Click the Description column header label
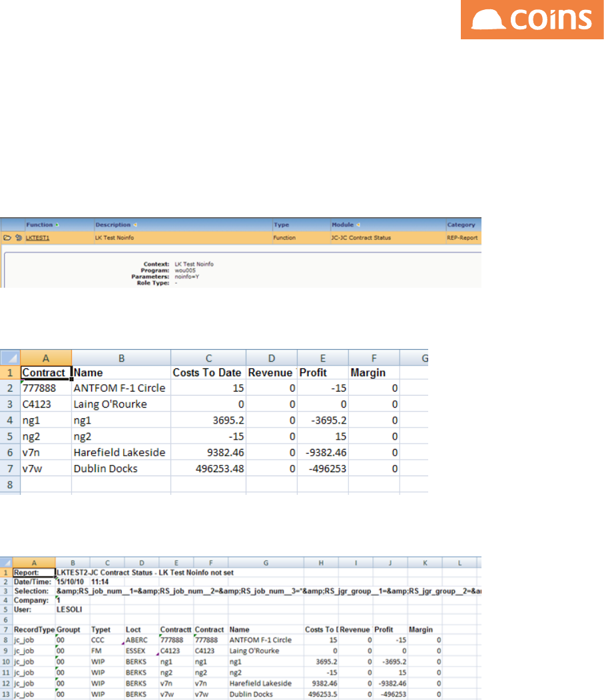 pyautogui.click(x=113, y=225)
